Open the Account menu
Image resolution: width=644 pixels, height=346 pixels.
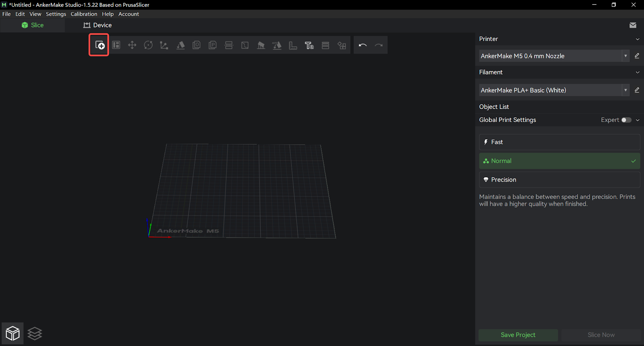click(128, 14)
